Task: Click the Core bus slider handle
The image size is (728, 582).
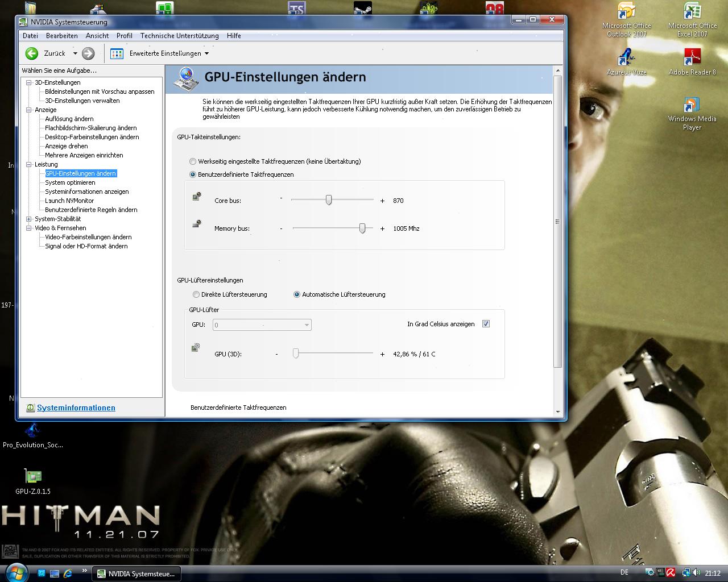Action: 329,200
